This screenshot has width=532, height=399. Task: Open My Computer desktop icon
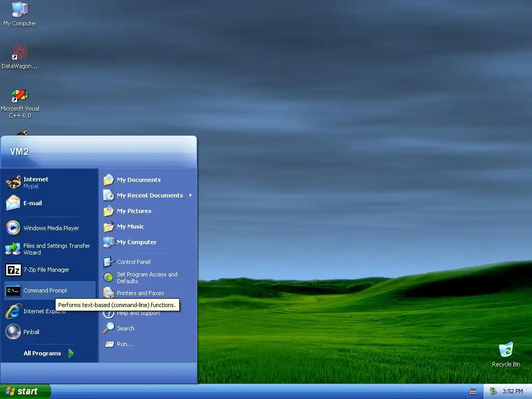[20, 9]
